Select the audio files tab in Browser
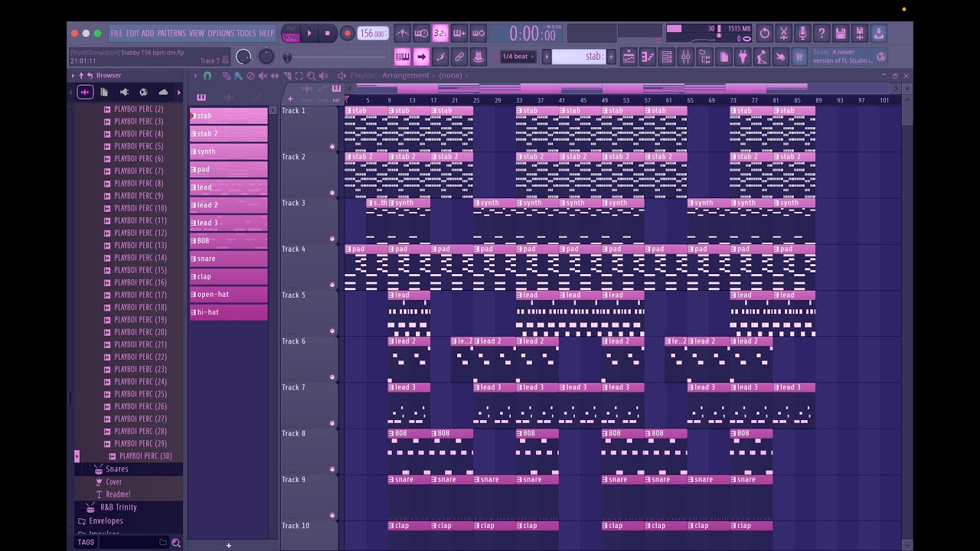This screenshot has height=551, width=980. click(85, 92)
